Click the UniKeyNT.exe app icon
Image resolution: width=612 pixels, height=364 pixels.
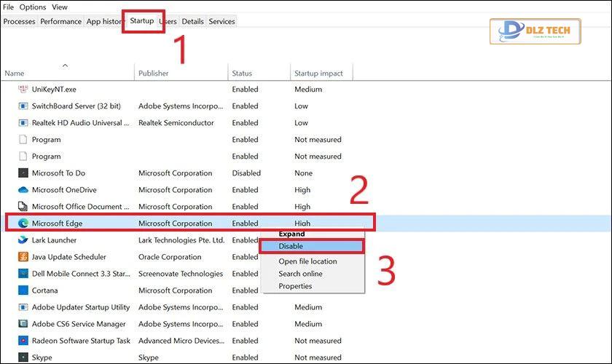23,89
